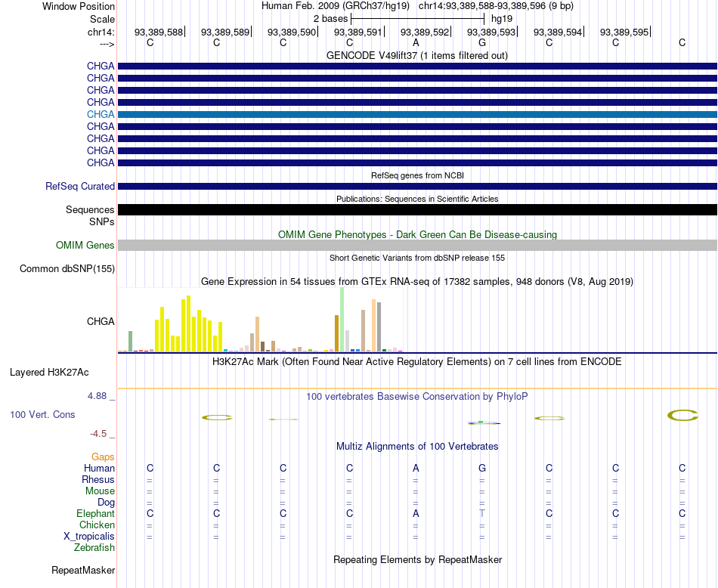Click the Rhesus alignment row label
Image resolution: width=718 pixels, height=588 pixels.
[x=98, y=479]
